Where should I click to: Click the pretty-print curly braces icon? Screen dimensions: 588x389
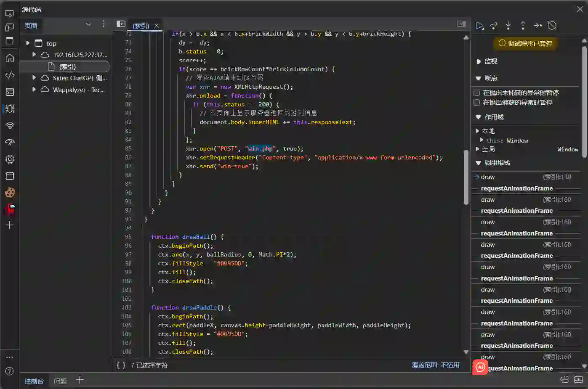click(x=121, y=365)
